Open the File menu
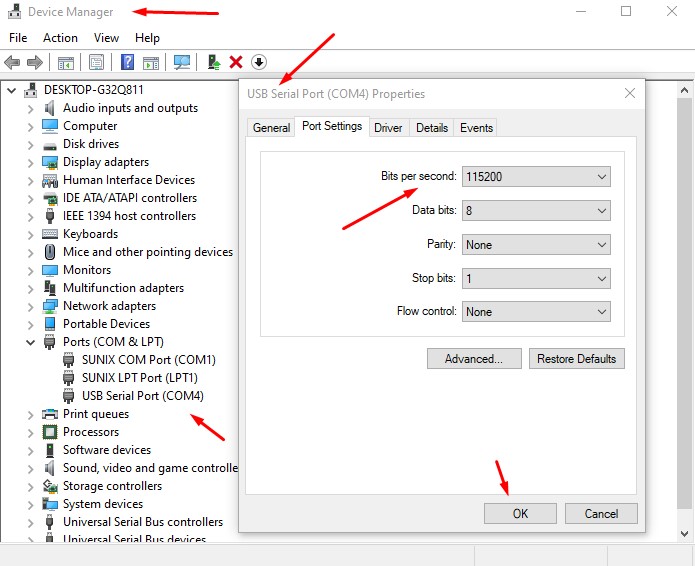This screenshot has width=695, height=566. click(18, 38)
